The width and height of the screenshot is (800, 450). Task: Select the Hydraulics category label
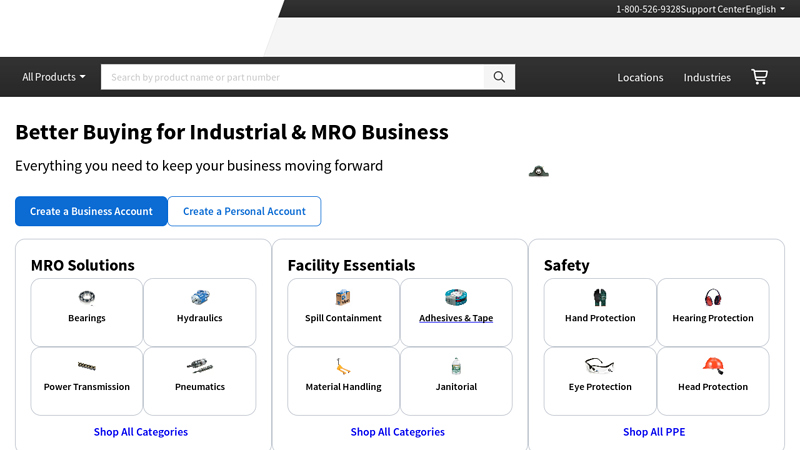click(x=199, y=318)
